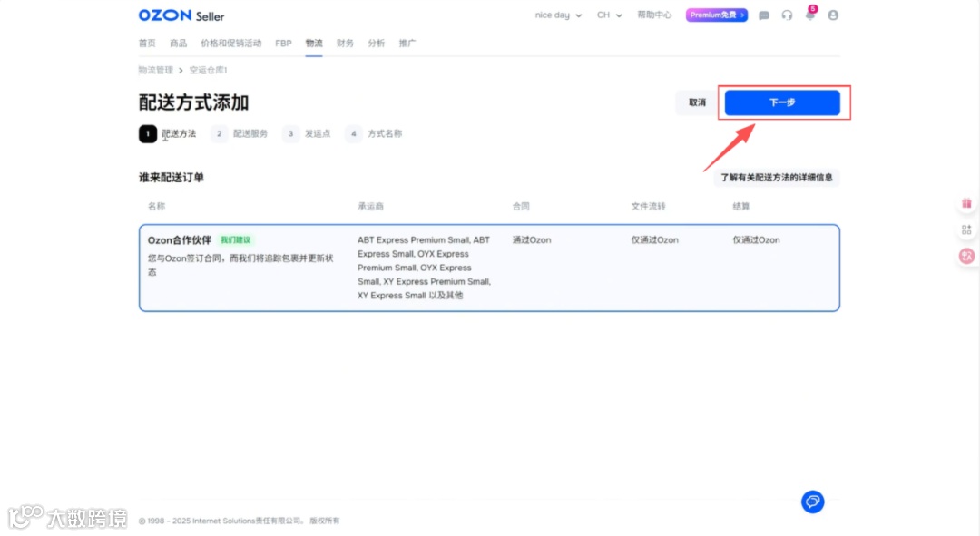Expand the nice day account dropdown
This screenshot has width=980, height=536.
coord(558,15)
